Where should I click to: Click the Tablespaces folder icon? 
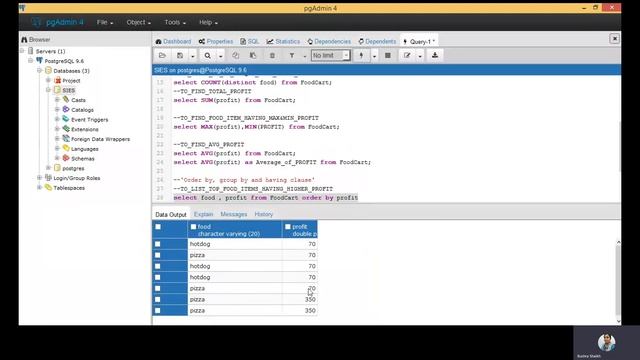point(48,187)
